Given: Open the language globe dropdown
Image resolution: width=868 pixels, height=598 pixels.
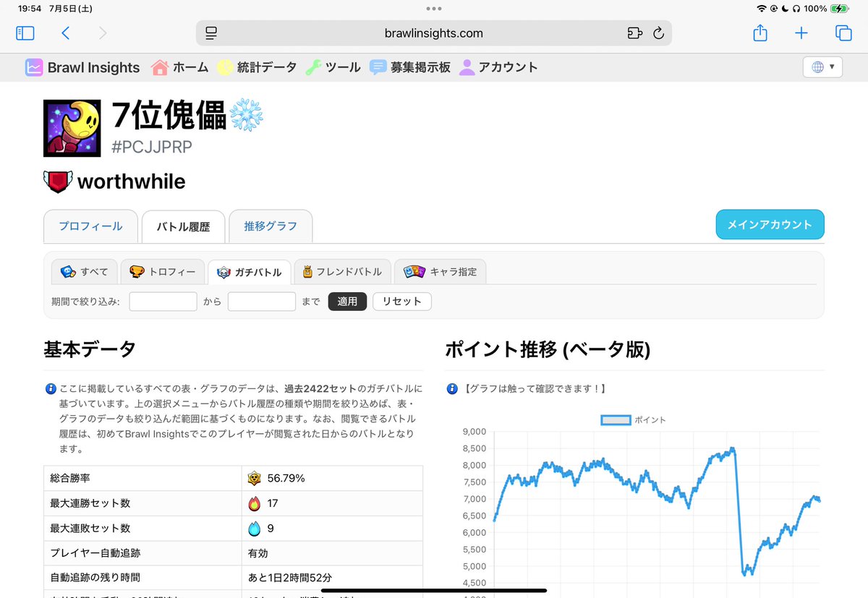Looking at the screenshot, I should tap(822, 67).
